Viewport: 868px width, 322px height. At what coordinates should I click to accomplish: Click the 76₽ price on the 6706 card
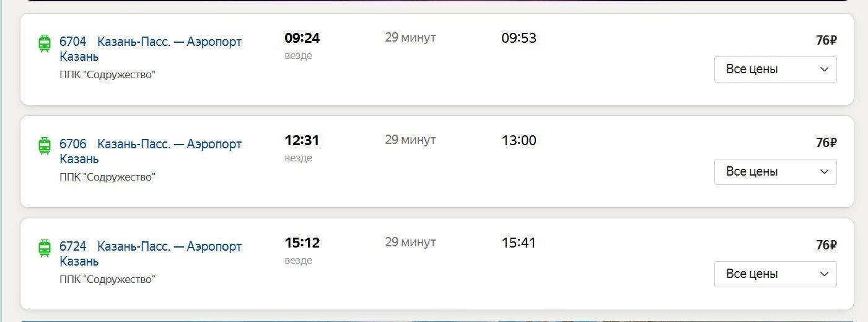[x=826, y=143]
